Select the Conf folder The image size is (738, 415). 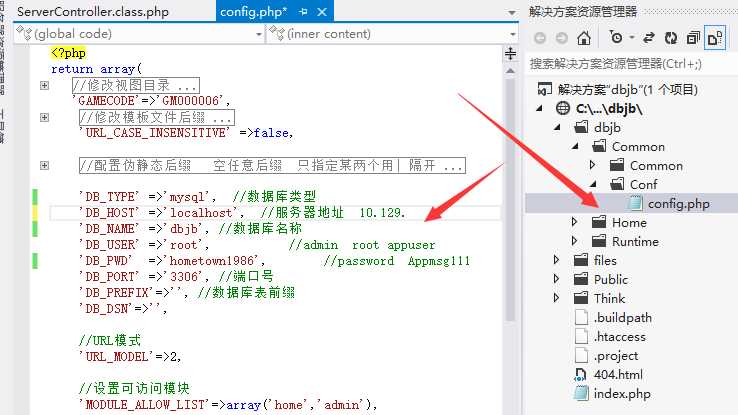[x=644, y=184]
